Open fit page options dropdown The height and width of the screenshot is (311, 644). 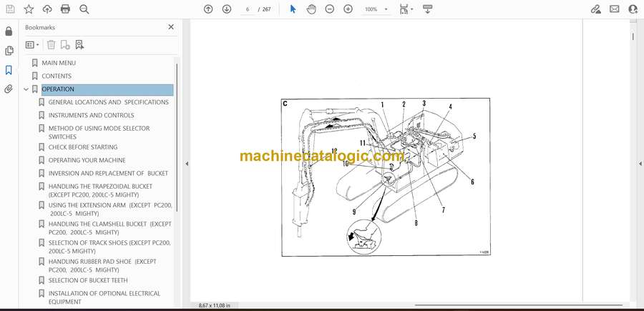[406, 9]
